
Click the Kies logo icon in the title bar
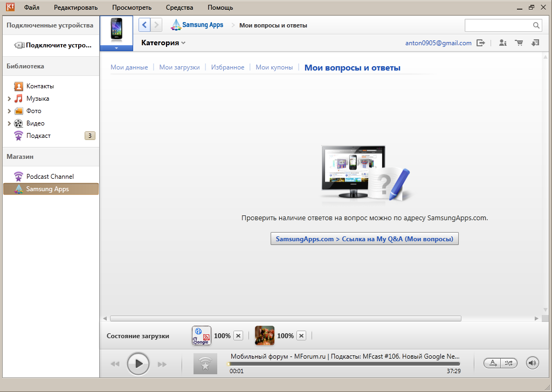coord(10,7)
